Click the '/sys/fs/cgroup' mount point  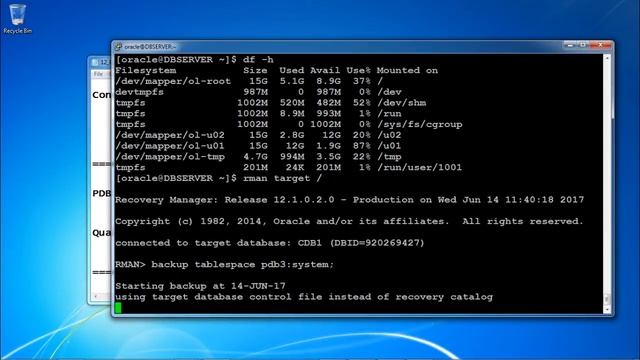click(420, 124)
